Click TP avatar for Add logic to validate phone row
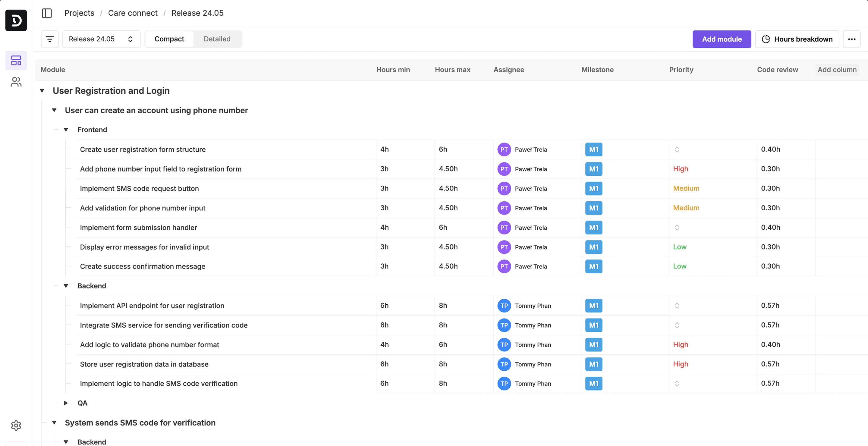 (504, 345)
